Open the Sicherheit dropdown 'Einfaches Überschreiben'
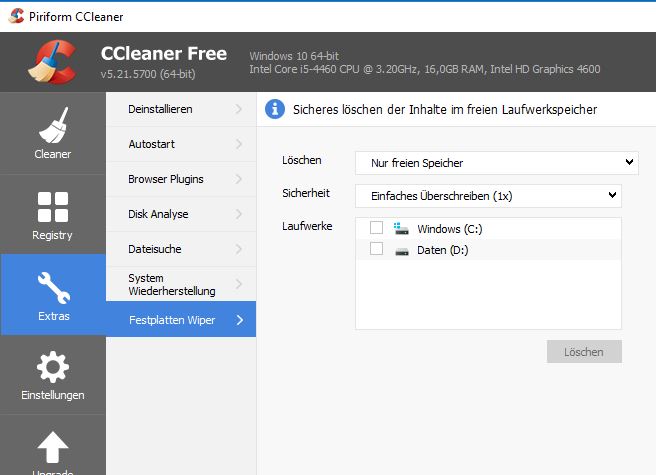This screenshot has height=475, width=656. click(488, 196)
